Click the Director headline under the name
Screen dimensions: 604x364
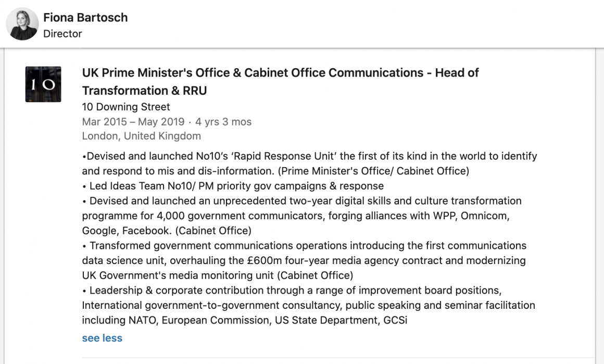[x=62, y=34]
